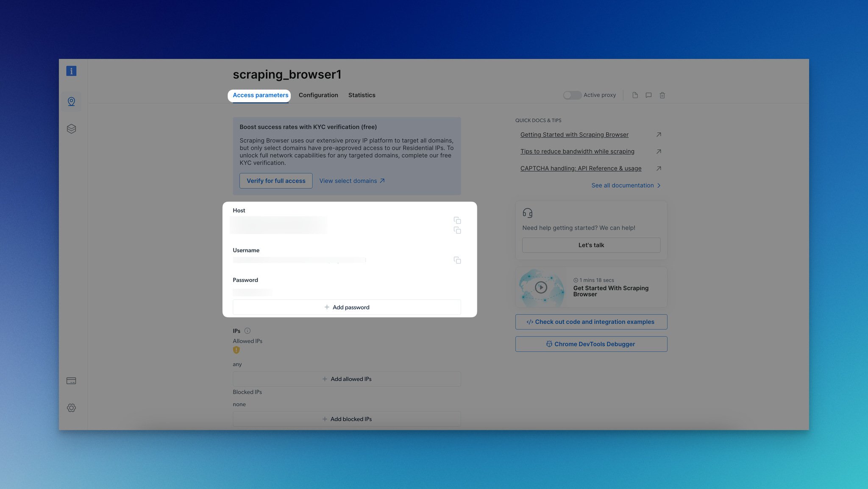Click the card/billing sidebar icon
Viewport: 868px width, 489px height.
point(71,380)
